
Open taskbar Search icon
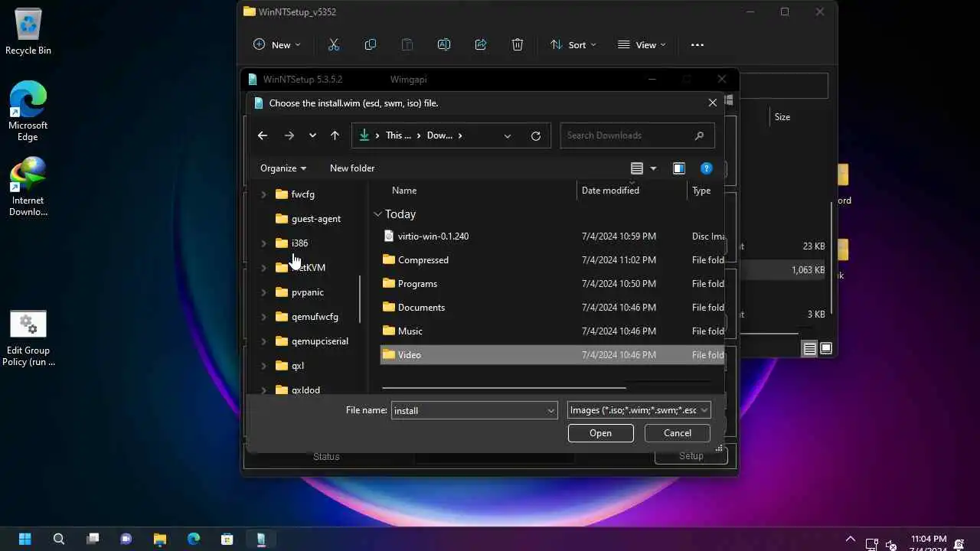coord(59,539)
